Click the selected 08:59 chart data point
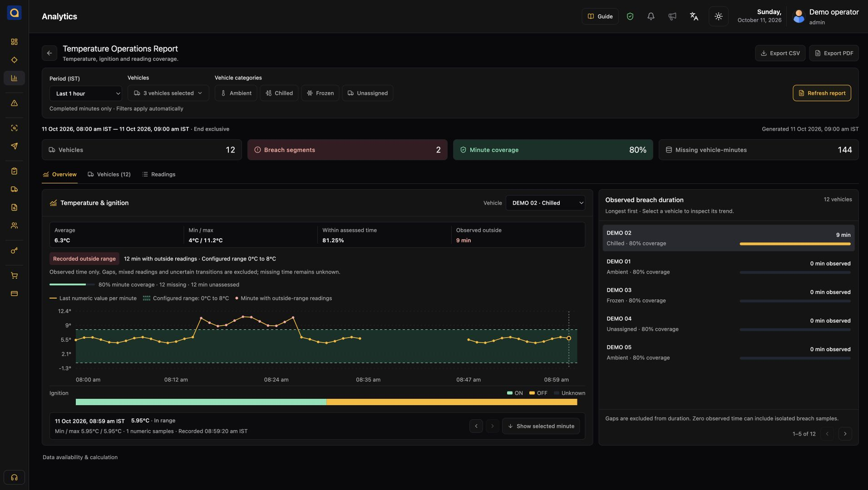Image resolution: width=868 pixels, height=490 pixels. click(x=568, y=338)
